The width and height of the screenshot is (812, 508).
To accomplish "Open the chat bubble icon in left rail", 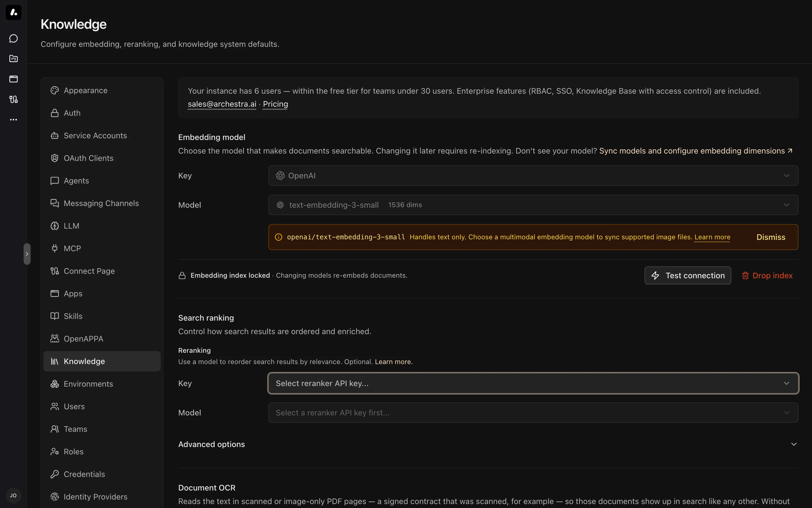I will coord(14,39).
